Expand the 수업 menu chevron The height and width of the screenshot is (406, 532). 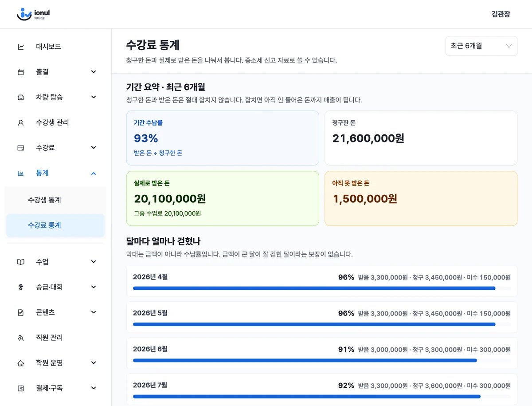[94, 262]
